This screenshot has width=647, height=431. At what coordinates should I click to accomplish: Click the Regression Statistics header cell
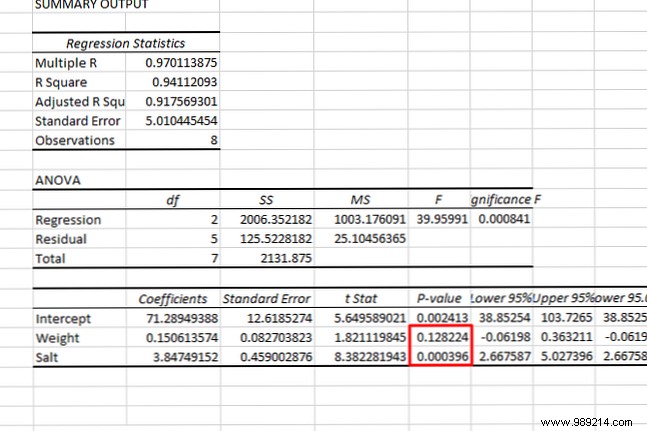(x=126, y=43)
